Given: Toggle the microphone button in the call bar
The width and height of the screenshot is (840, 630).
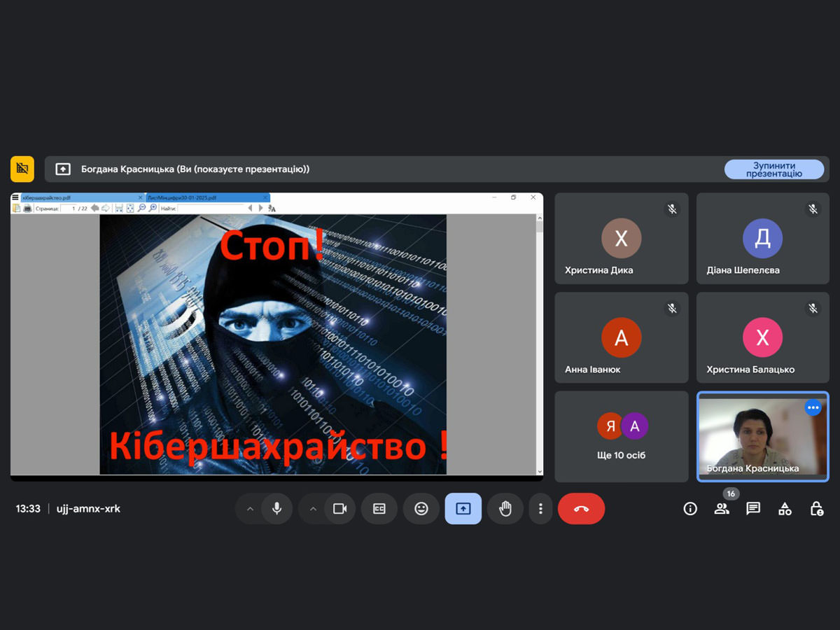Looking at the screenshot, I should [x=276, y=509].
